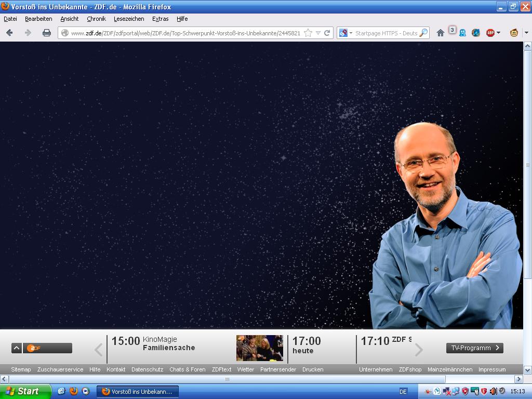
Task: Click the magnifier search icon in search box
Action: pos(423,33)
